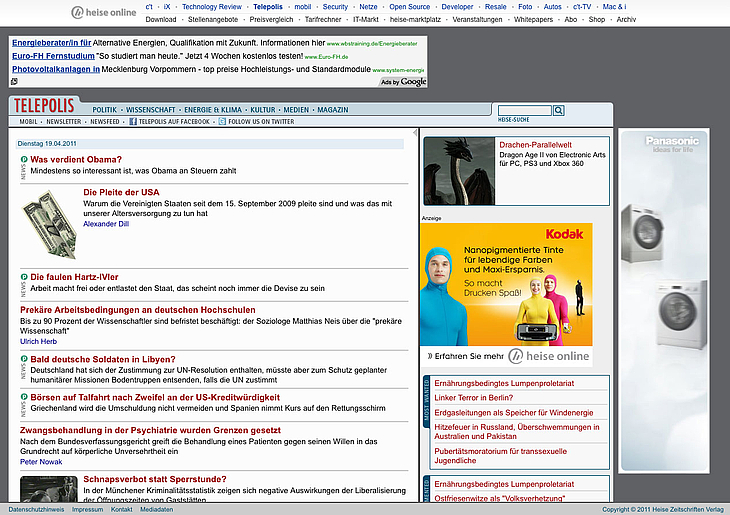Open the Wissenschaft section

150,110
